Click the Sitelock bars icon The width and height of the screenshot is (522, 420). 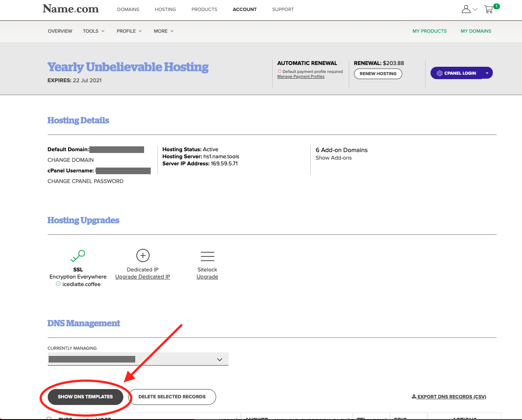pyautogui.click(x=207, y=256)
